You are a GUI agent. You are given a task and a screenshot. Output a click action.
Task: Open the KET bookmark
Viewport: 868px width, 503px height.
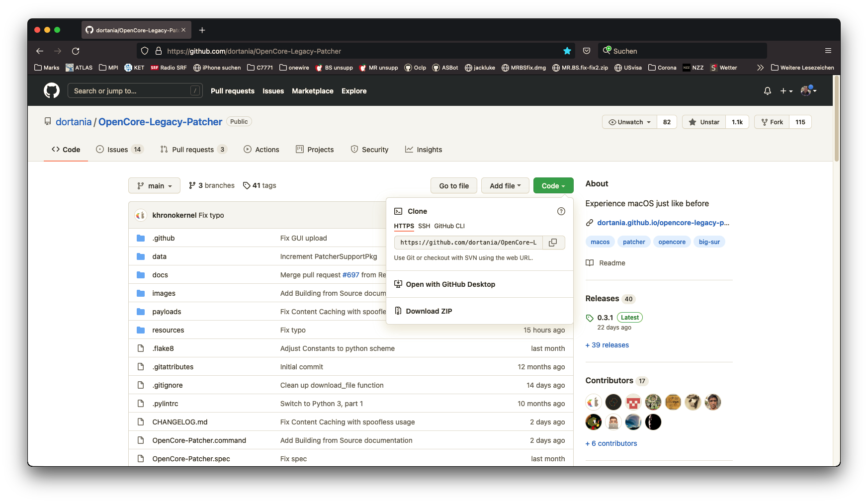pos(134,68)
